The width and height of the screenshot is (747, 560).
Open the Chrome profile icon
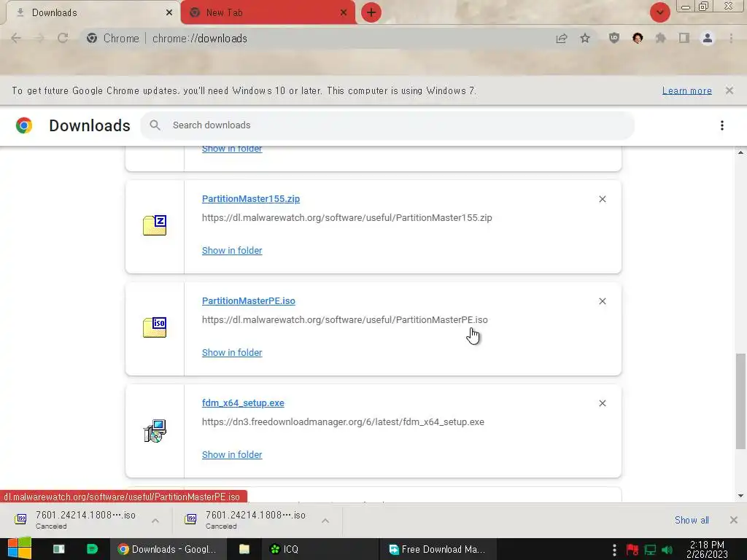click(708, 38)
